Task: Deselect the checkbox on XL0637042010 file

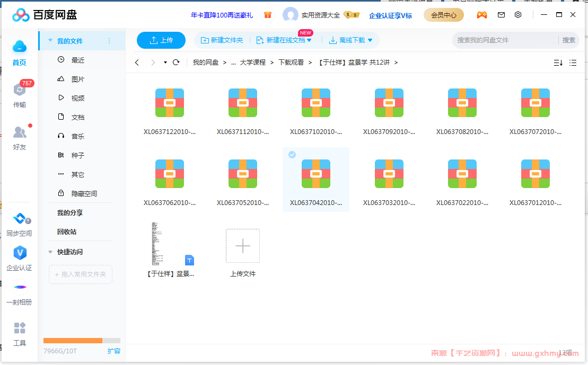Action: pyautogui.click(x=292, y=155)
